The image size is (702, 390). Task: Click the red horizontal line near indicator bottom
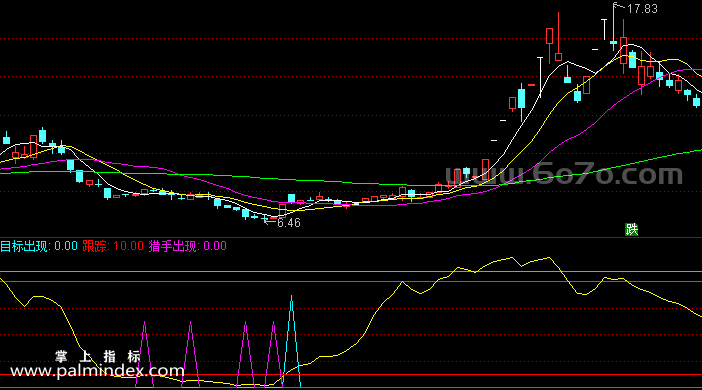351,375
